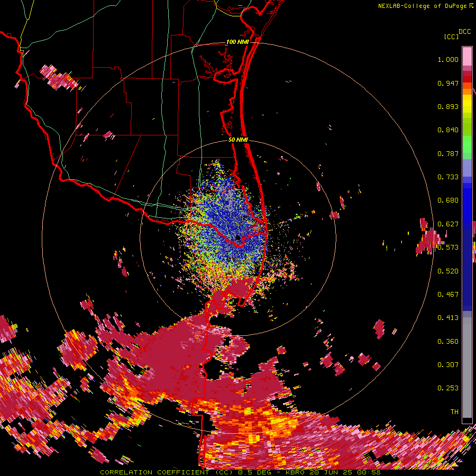Pick the light pink swatch atop the color bar
The width and height of the screenshot is (476, 476).
point(467,56)
